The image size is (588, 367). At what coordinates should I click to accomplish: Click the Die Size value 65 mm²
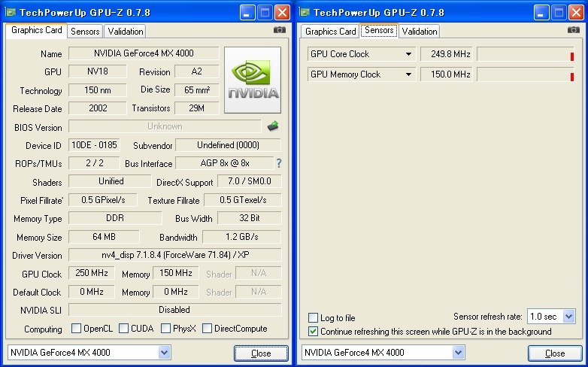197,90
